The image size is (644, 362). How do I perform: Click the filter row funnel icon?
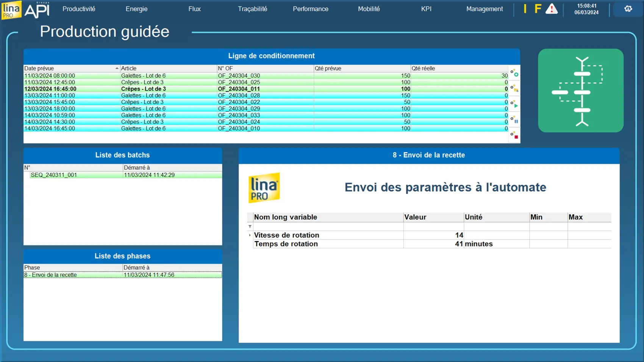pyautogui.click(x=250, y=226)
